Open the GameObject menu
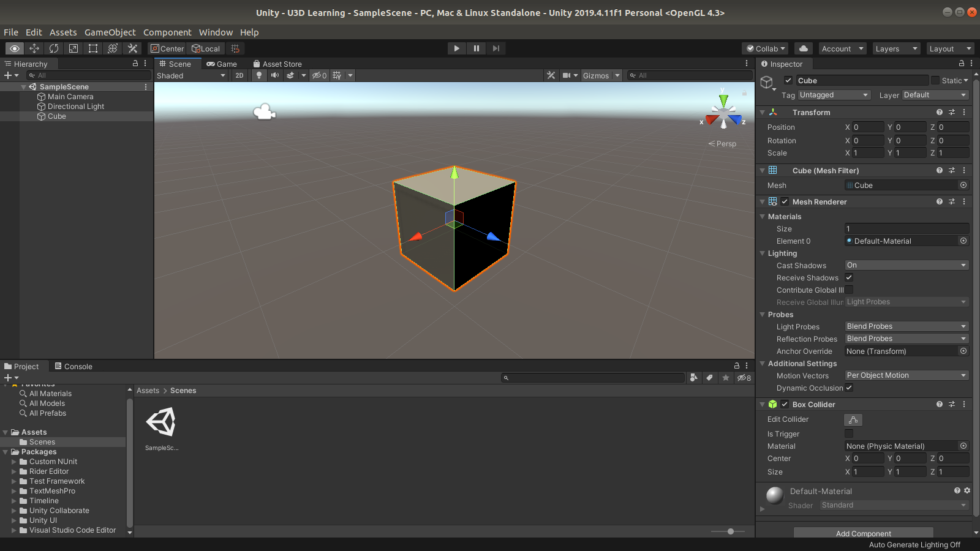Image resolution: width=980 pixels, height=551 pixels. pyautogui.click(x=110, y=32)
